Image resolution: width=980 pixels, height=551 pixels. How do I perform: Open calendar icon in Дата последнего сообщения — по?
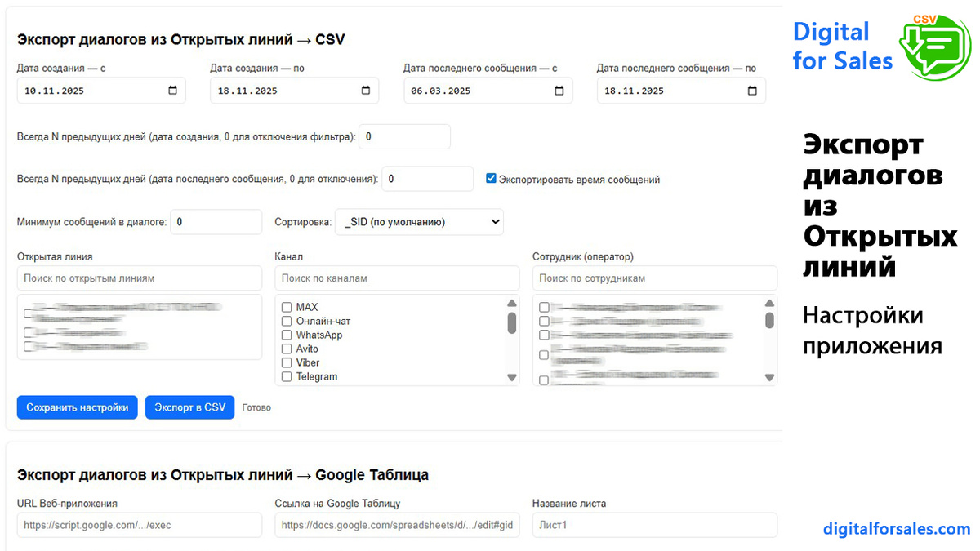[752, 91]
